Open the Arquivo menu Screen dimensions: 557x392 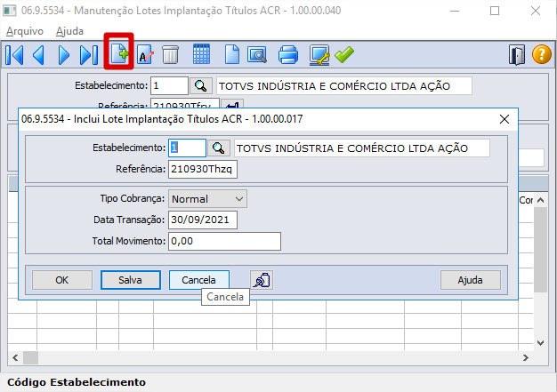tap(25, 31)
